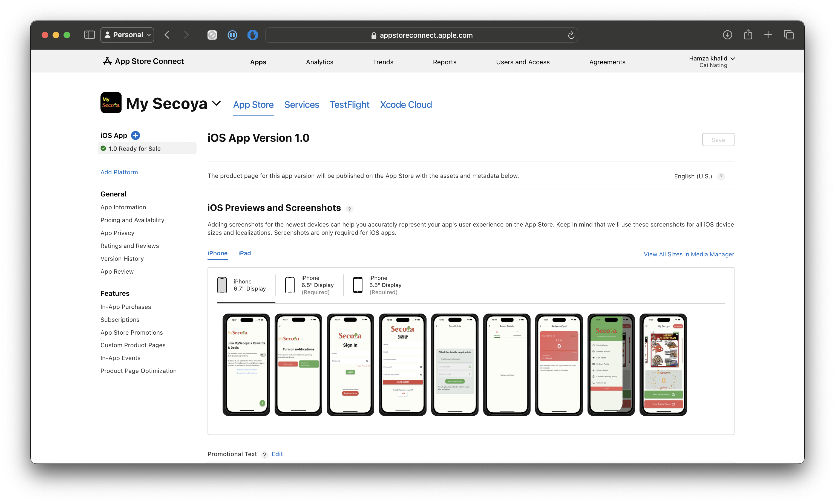
Task: Click the blue pause extension icon
Action: 232,35
